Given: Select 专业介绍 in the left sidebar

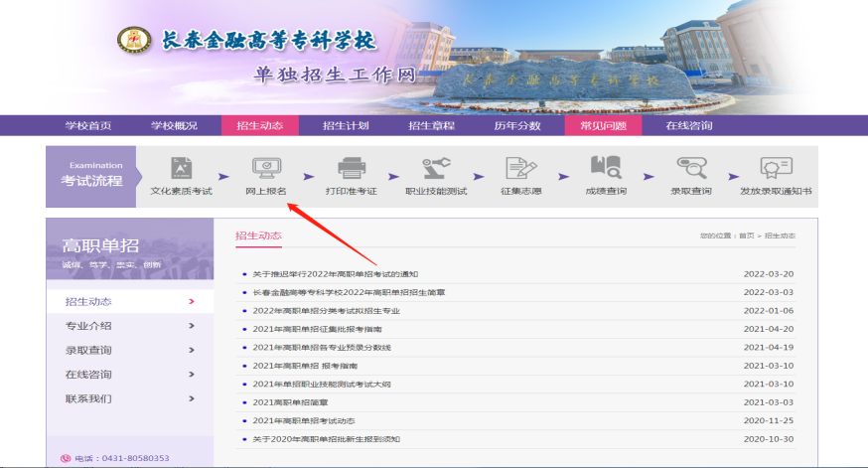Looking at the screenshot, I should coord(88,326).
